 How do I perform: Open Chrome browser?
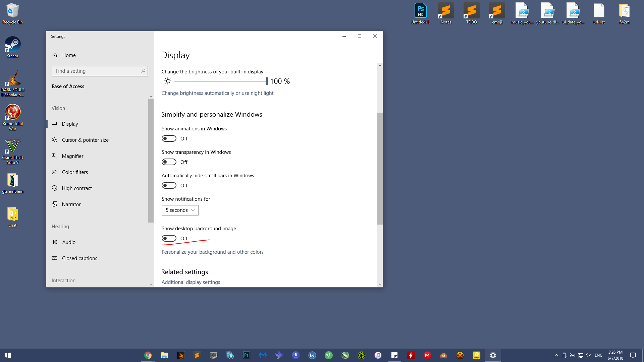pyautogui.click(x=148, y=355)
